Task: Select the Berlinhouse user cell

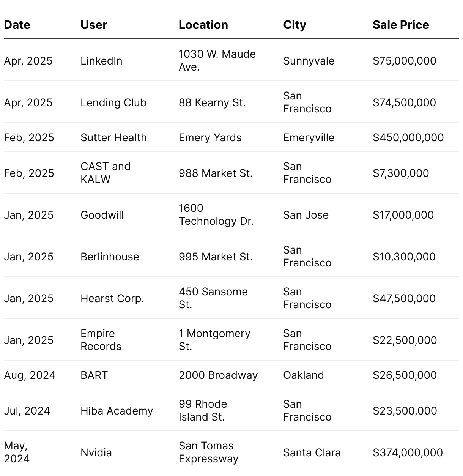Action: pos(110,257)
